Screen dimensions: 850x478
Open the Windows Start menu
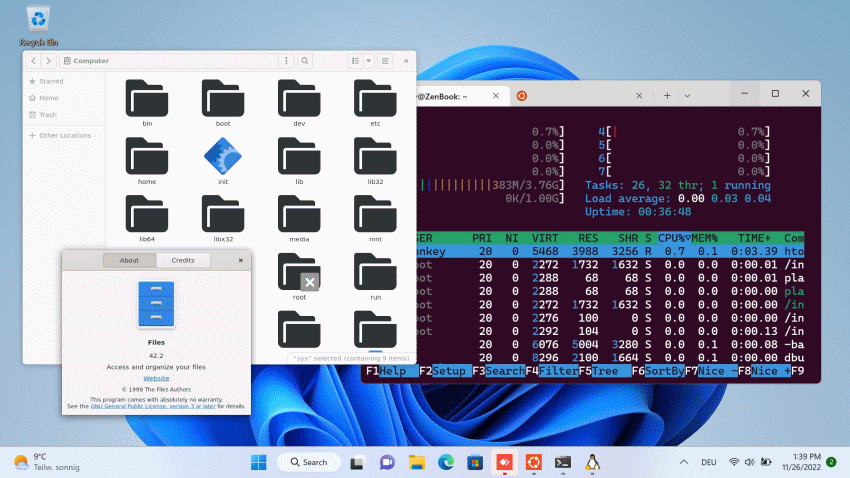coord(259,462)
